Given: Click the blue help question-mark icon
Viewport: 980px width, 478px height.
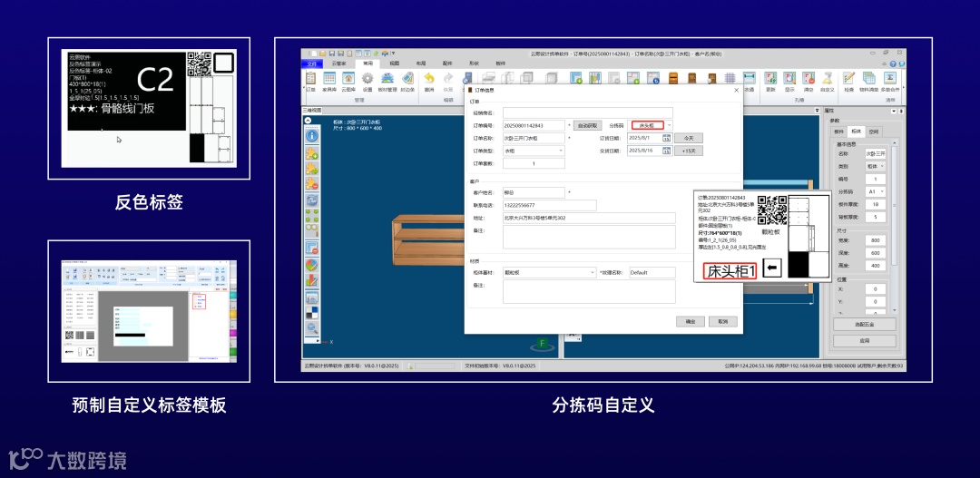Looking at the screenshot, I should click(x=893, y=63).
